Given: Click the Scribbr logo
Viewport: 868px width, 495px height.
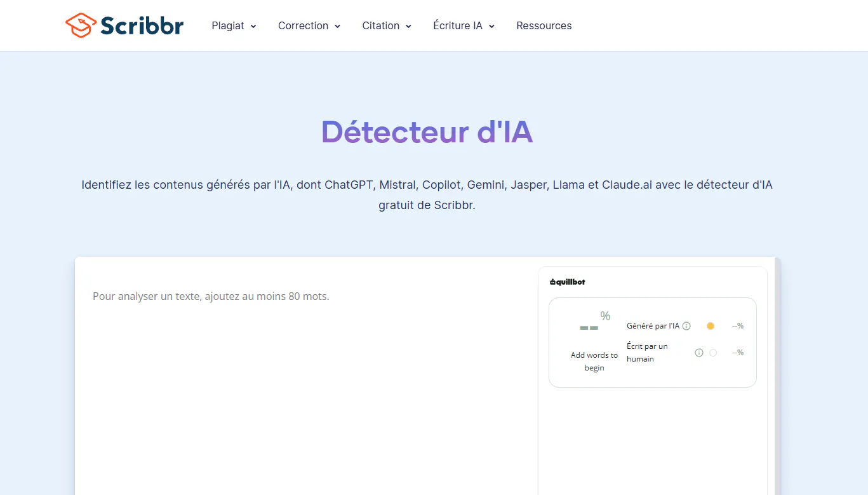Looking at the screenshot, I should pos(124,25).
